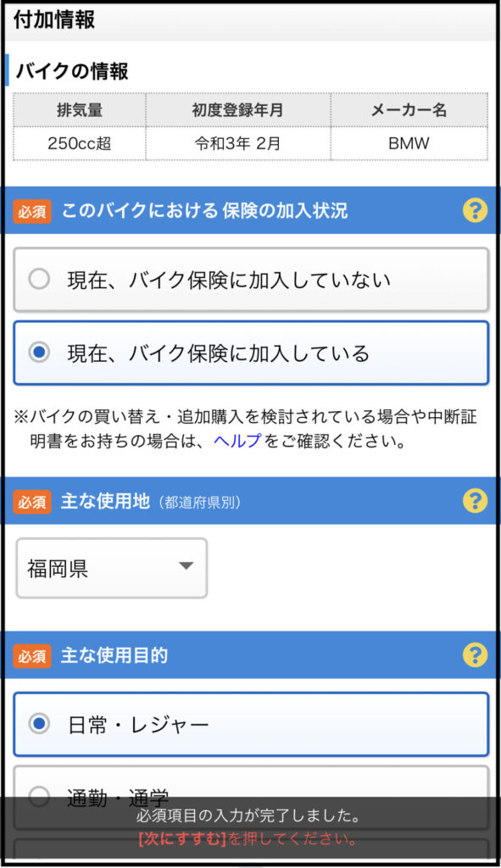Click the dropdown arrow beside 福岡県
Screen dimensions: 501x868
point(186,565)
